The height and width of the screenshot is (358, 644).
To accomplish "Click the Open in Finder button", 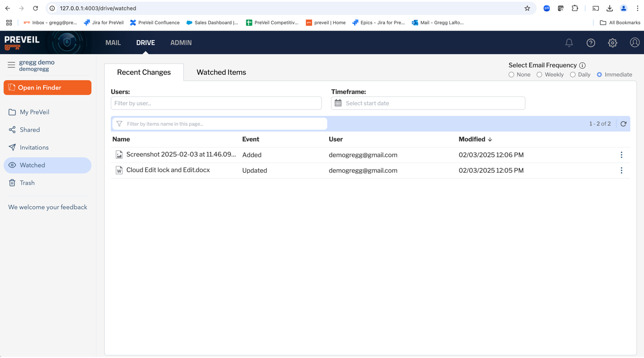I will pos(47,87).
